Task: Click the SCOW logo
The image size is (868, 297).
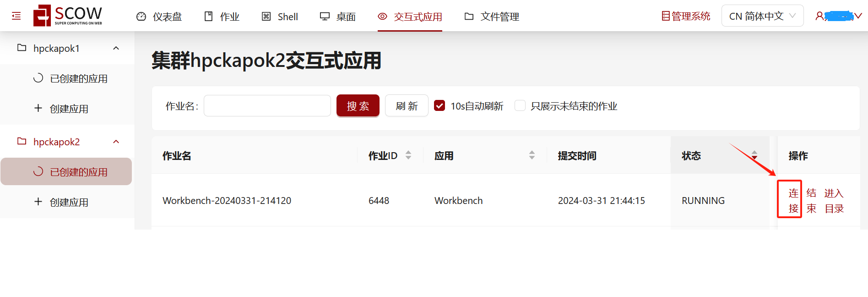Action: click(68, 16)
